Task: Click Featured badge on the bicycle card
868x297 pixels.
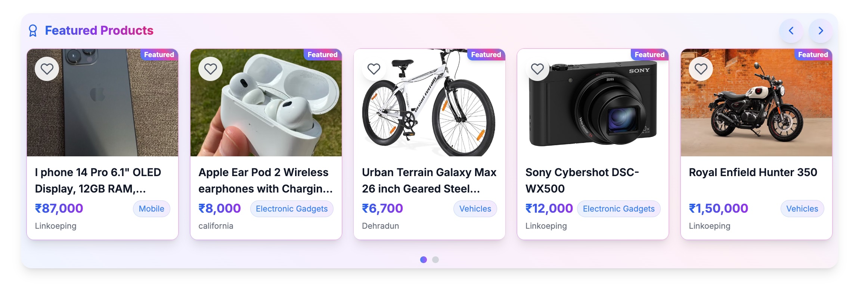Action: click(486, 54)
